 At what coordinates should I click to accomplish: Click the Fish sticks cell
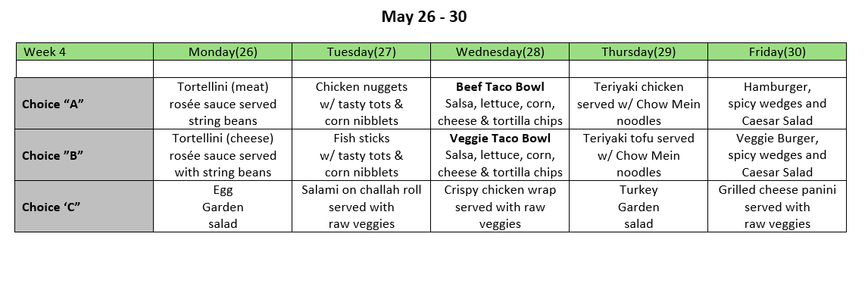361,155
